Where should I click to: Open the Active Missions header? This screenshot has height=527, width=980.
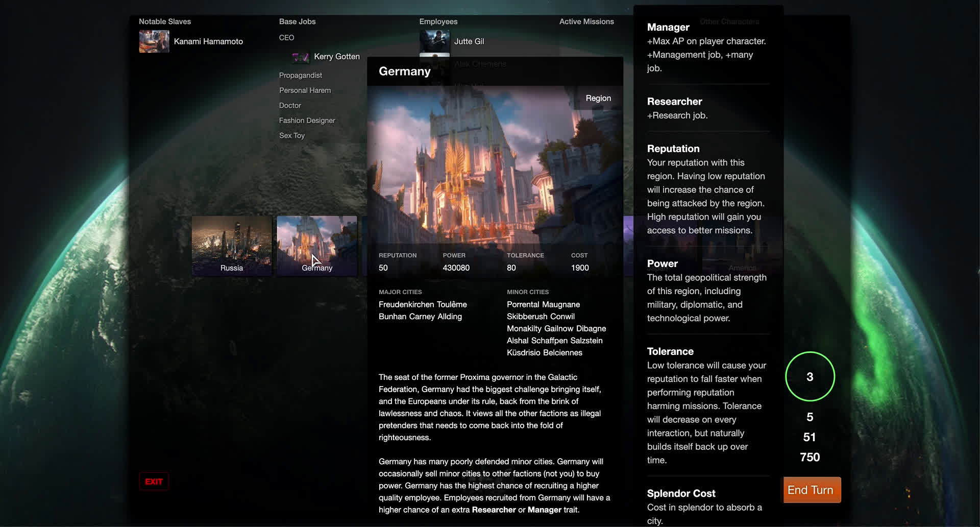[586, 21]
